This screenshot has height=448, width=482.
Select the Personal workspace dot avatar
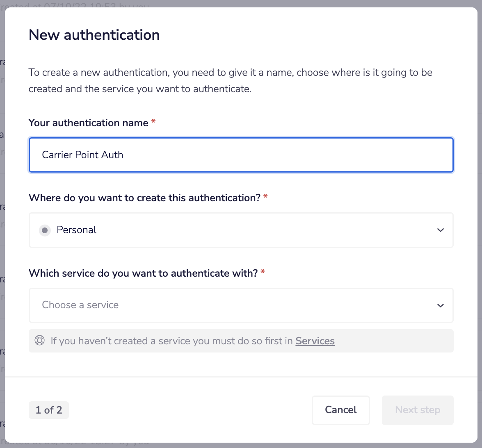click(x=45, y=230)
